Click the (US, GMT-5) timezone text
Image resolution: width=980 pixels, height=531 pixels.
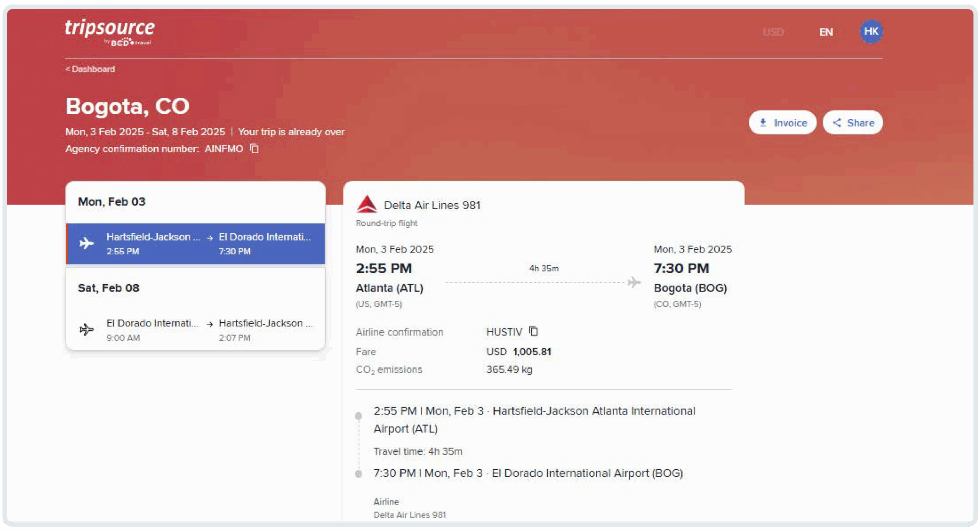tap(379, 304)
